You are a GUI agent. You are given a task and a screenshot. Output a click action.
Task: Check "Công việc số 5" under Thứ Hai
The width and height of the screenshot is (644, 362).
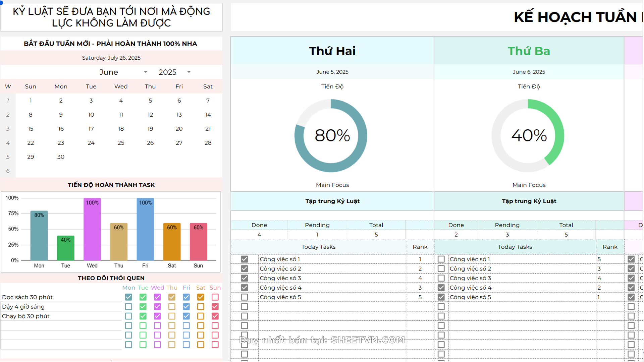click(244, 297)
